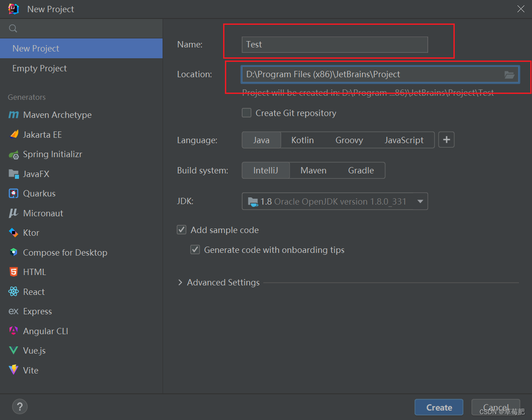Click the Create button
This screenshot has height=420, width=532.
[x=438, y=407]
